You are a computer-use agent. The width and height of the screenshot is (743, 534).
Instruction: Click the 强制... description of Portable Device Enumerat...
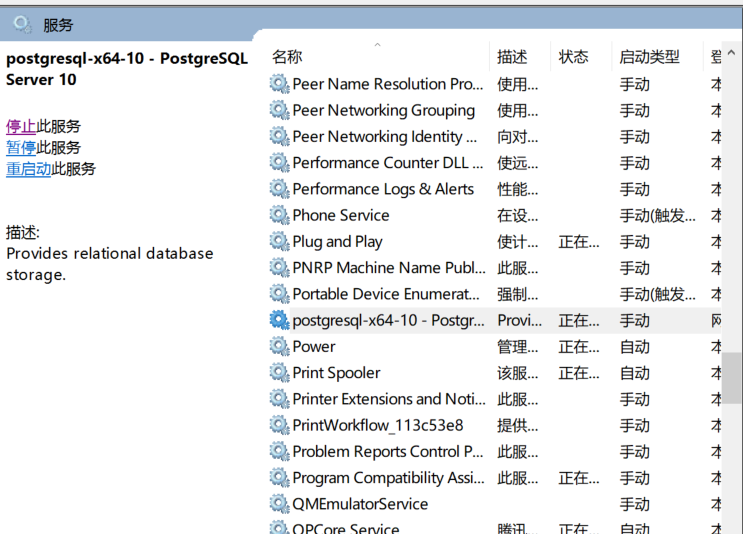click(518, 295)
